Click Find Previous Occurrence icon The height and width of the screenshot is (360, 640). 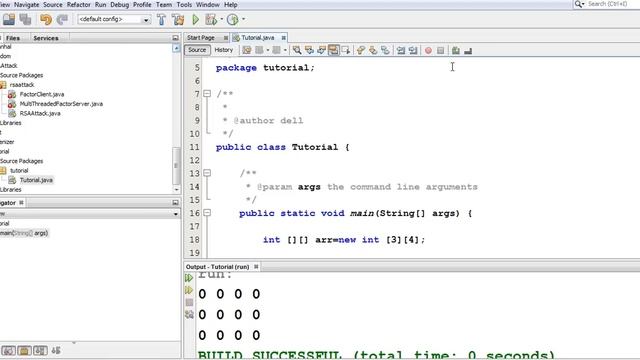tap(309, 50)
